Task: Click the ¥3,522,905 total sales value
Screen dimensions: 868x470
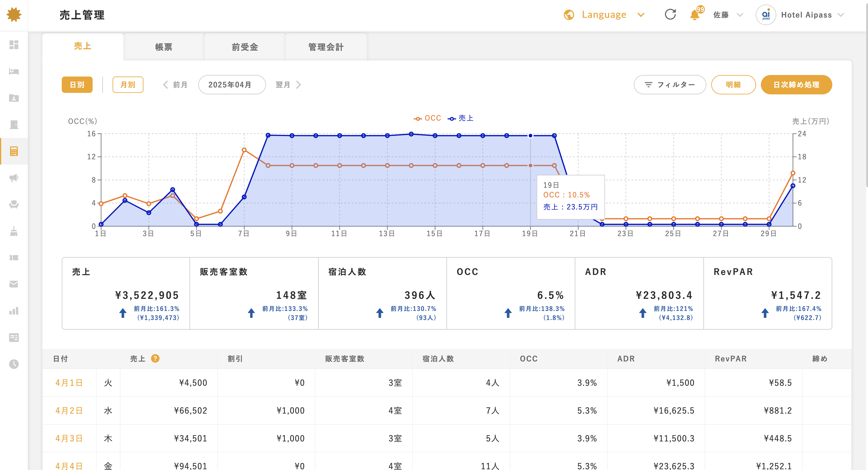Action: pos(147,295)
